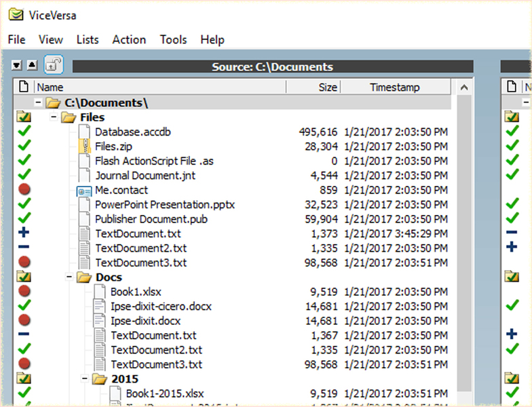Image resolution: width=532 pixels, height=407 pixels.
Task: Select Flash ActionScript File .as row
Action: click(x=154, y=161)
